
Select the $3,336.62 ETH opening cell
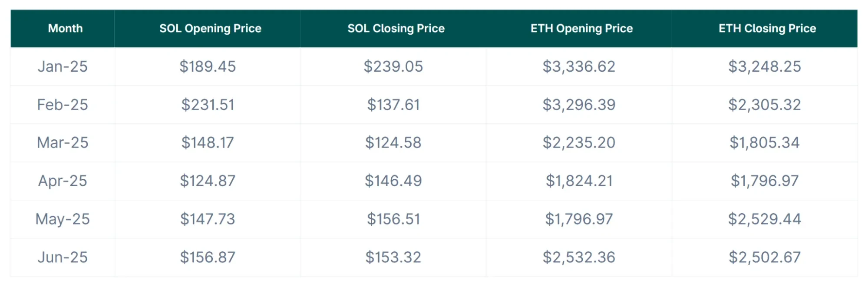click(579, 66)
